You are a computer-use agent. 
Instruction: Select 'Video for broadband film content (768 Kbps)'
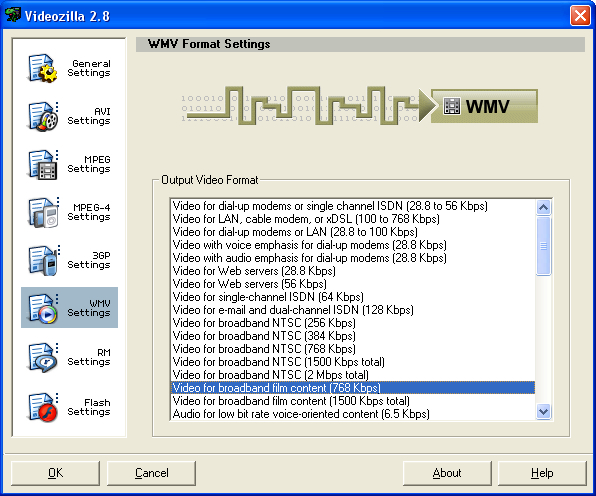[x=353, y=388]
